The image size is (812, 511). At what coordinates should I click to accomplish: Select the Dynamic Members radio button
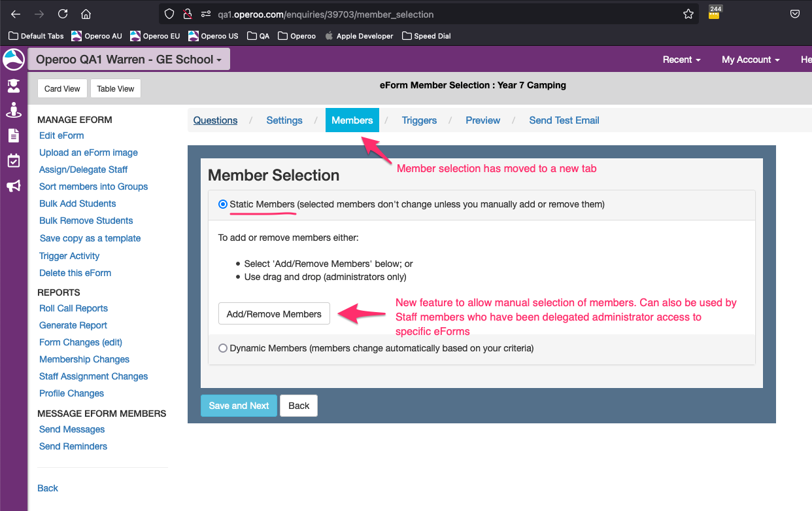click(223, 348)
